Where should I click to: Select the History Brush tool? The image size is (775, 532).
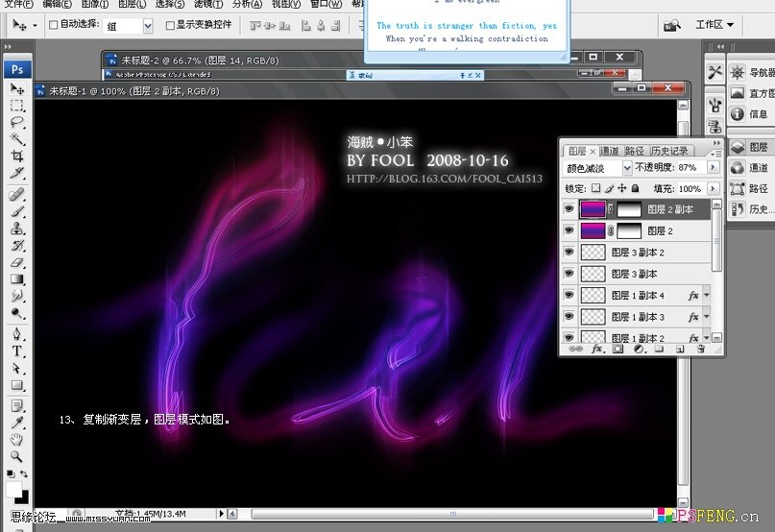click(16, 245)
